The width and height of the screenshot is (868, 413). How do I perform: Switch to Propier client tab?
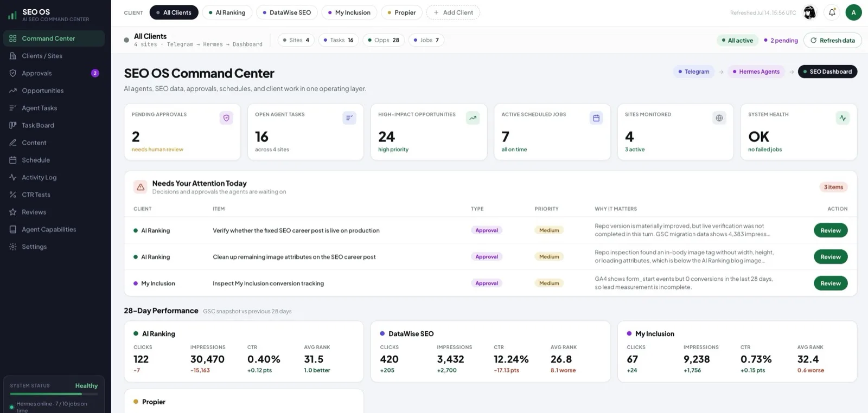(x=401, y=12)
